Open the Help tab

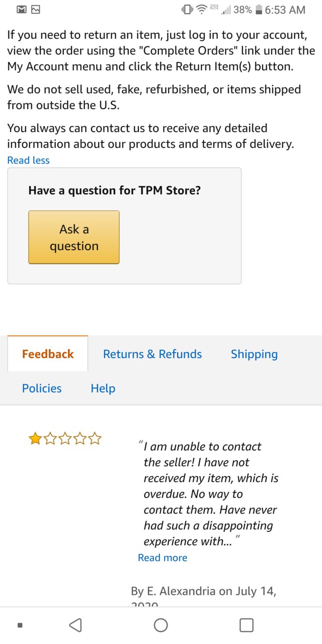tap(103, 388)
